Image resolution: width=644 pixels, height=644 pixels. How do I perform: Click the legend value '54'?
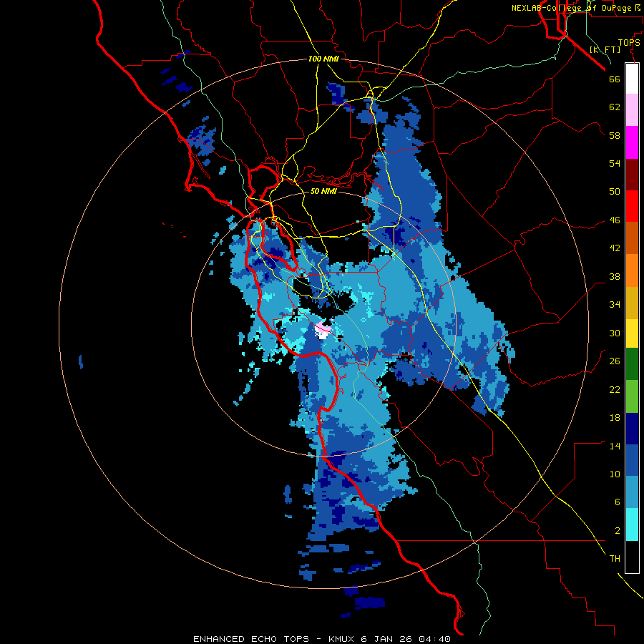(615, 163)
